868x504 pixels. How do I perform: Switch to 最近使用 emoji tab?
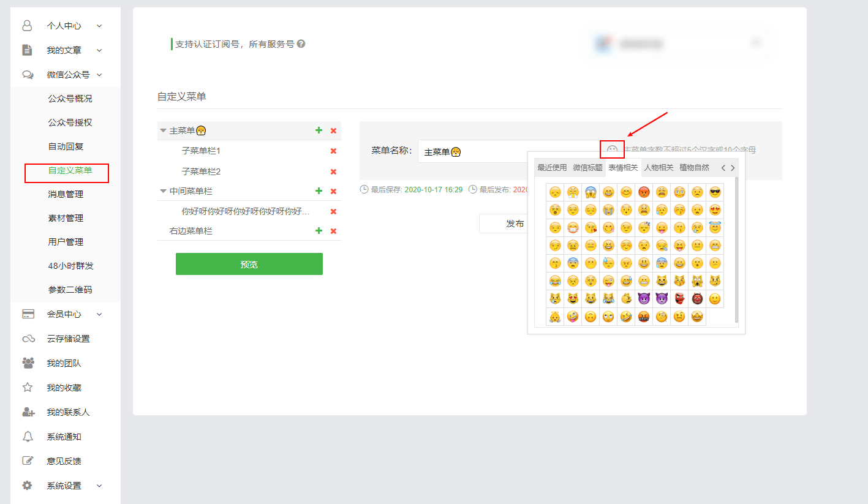click(552, 168)
